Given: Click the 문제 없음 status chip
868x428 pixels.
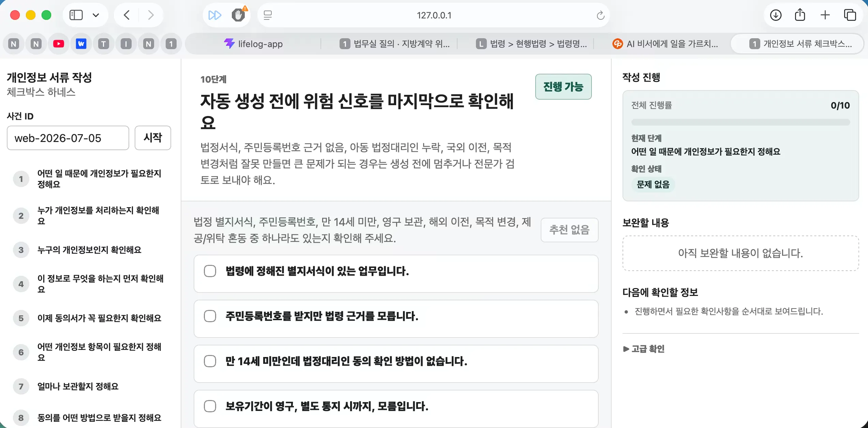Looking at the screenshot, I should click(653, 185).
